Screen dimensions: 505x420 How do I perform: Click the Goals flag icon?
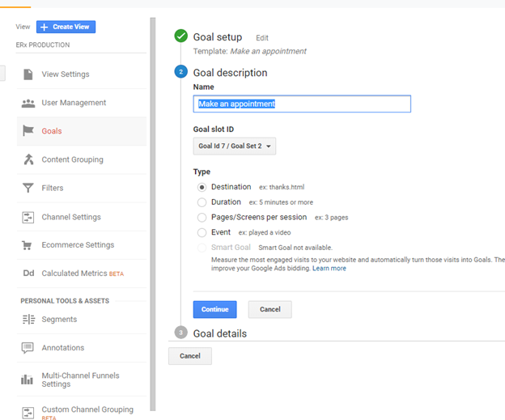click(x=28, y=131)
